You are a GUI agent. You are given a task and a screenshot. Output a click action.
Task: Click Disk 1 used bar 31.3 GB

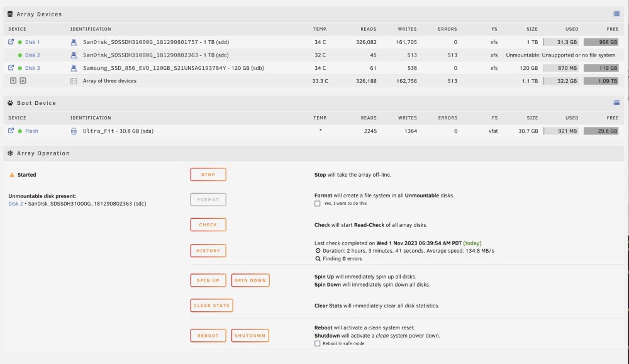coord(561,42)
